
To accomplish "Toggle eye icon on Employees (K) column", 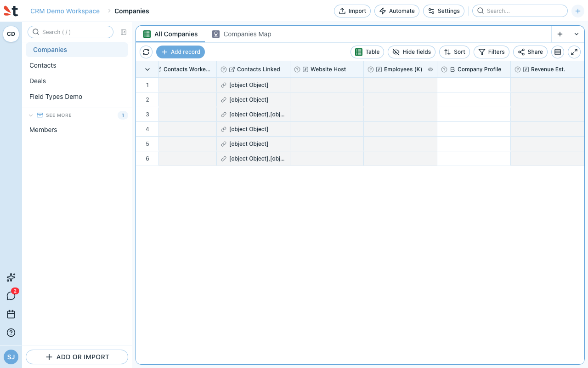I will point(430,69).
